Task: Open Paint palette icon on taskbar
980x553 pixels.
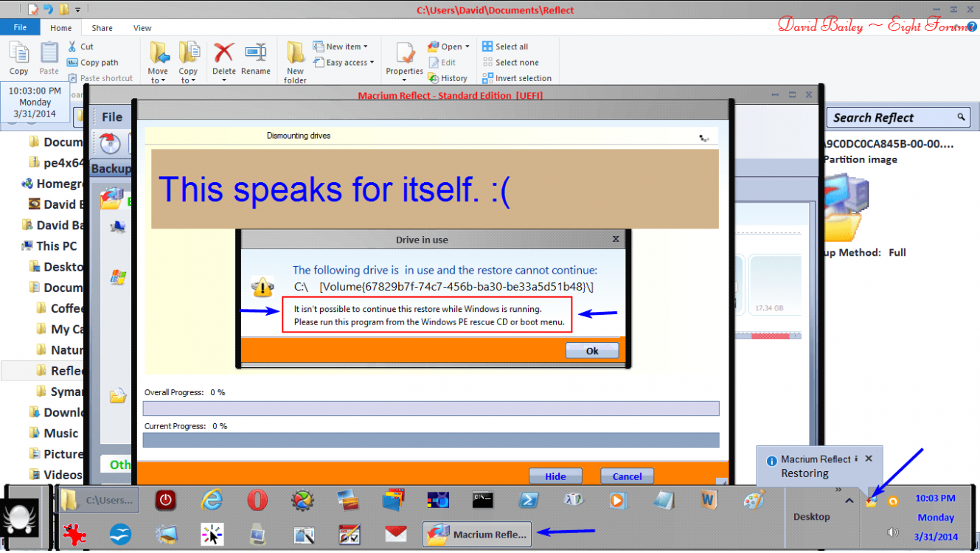Action: pyautogui.click(x=754, y=500)
